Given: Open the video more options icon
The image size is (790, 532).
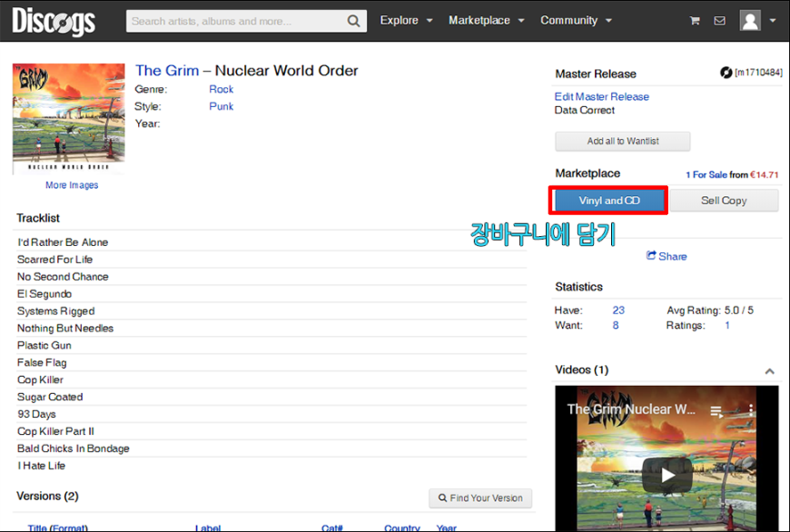Looking at the screenshot, I should 751,409.
